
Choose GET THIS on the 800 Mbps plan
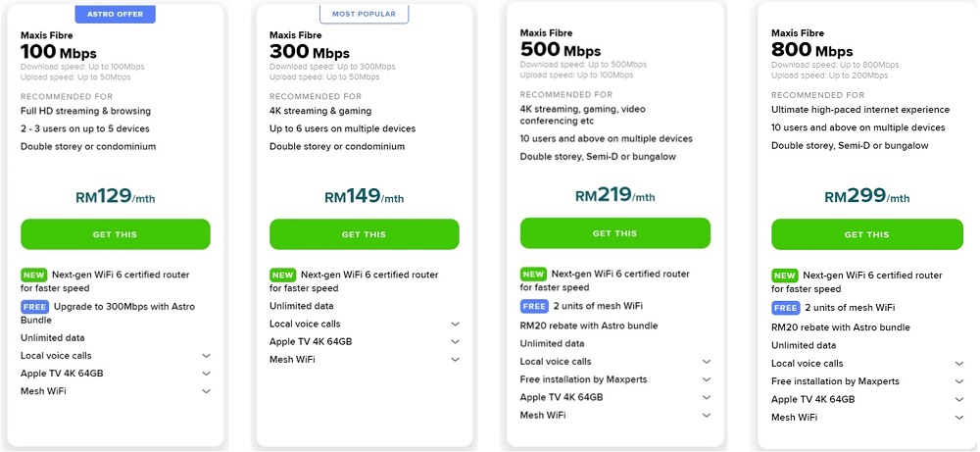tap(866, 234)
